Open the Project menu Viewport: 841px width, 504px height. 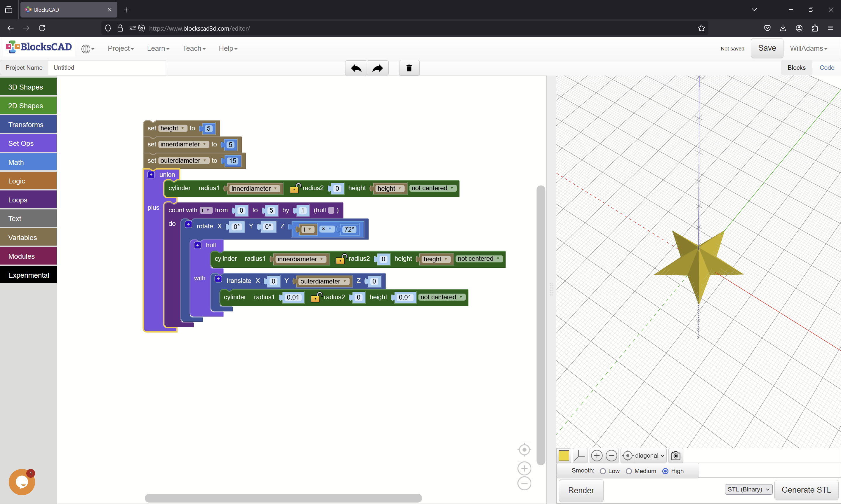pos(121,49)
